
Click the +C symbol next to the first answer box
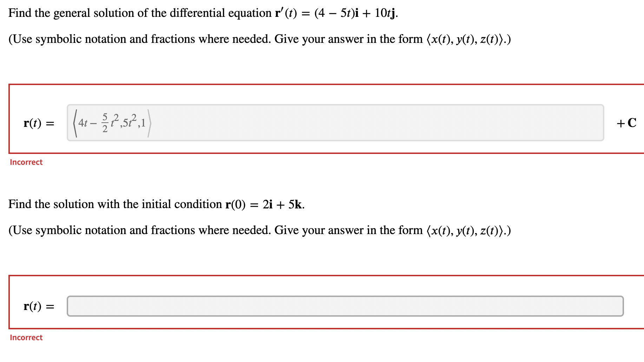tap(626, 123)
